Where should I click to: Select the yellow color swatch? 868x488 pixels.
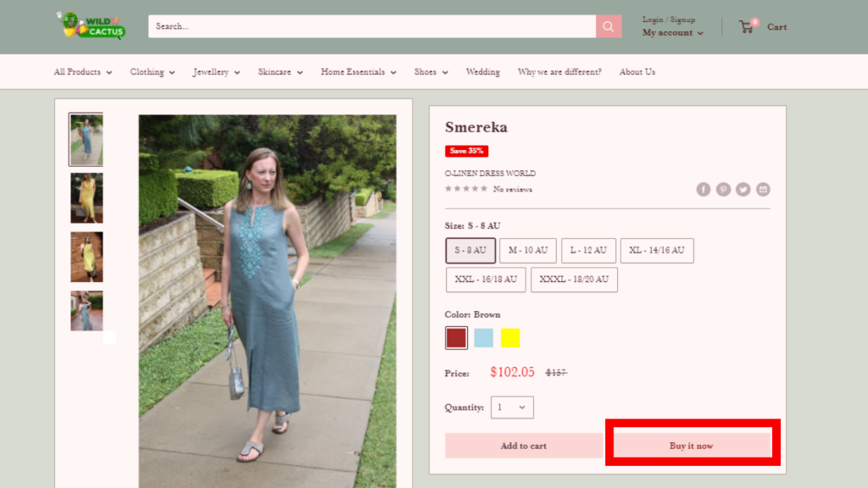[x=510, y=338]
